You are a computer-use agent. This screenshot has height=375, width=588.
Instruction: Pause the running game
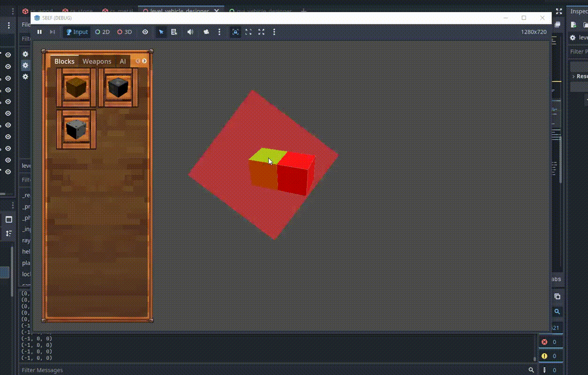pyautogui.click(x=39, y=32)
